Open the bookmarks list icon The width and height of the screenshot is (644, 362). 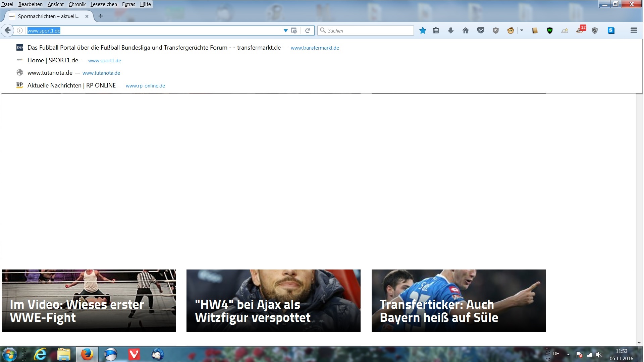click(436, 31)
